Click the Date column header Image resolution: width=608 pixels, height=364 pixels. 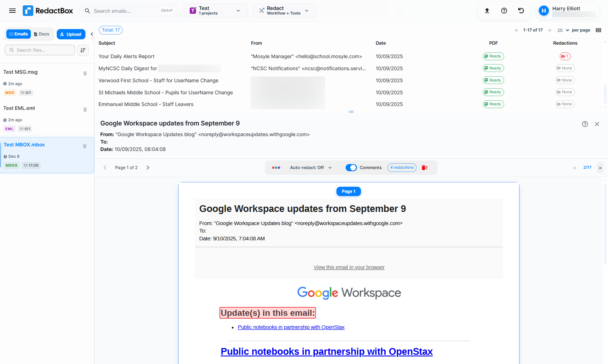tap(381, 43)
